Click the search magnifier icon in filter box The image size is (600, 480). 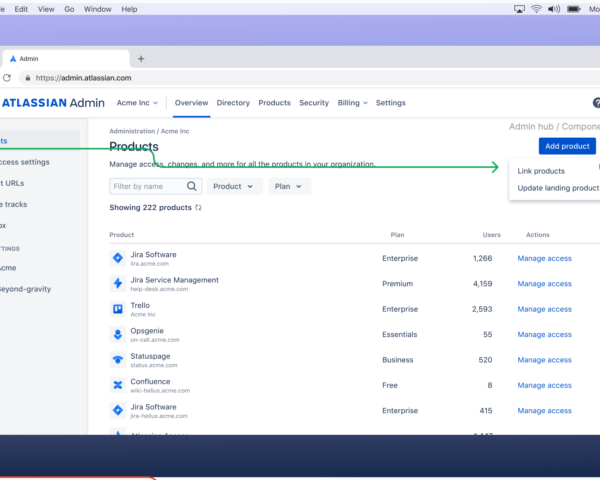193,186
